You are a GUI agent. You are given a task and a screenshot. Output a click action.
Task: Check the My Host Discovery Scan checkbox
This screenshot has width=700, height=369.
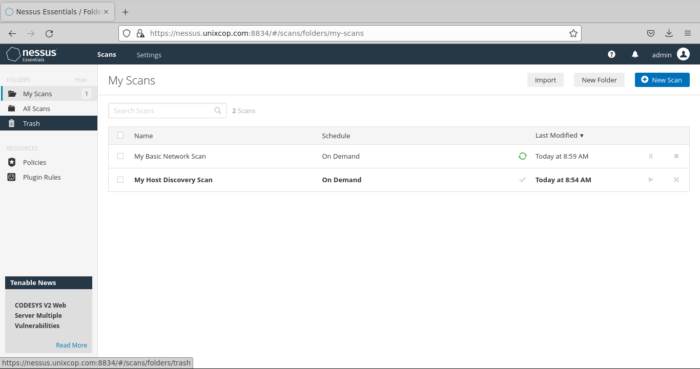click(121, 180)
